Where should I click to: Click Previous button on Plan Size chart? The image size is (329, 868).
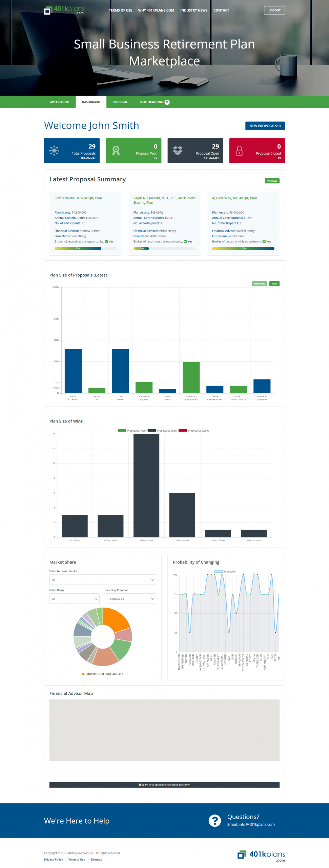click(x=260, y=283)
